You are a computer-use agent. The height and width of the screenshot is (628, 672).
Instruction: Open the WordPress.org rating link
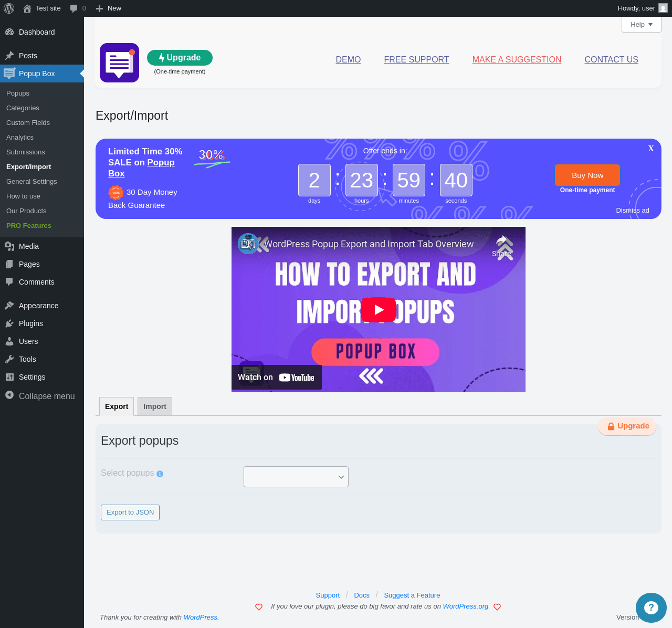[x=466, y=606]
